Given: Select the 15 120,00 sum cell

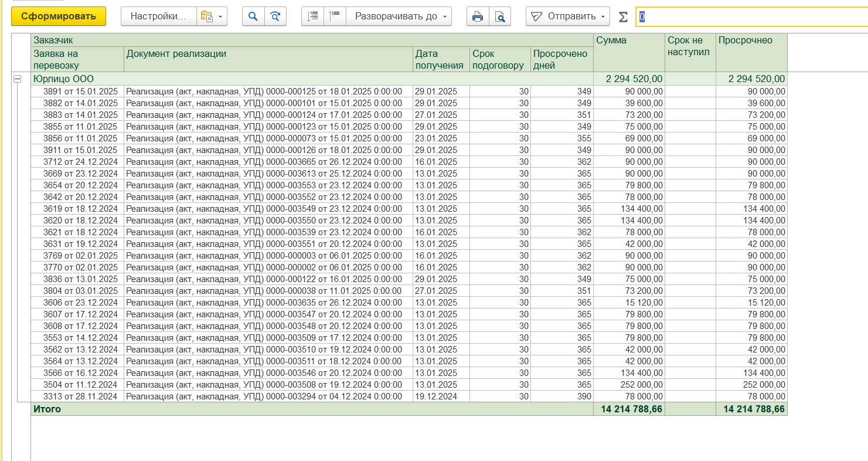Looking at the screenshot, I should click(629, 303).
